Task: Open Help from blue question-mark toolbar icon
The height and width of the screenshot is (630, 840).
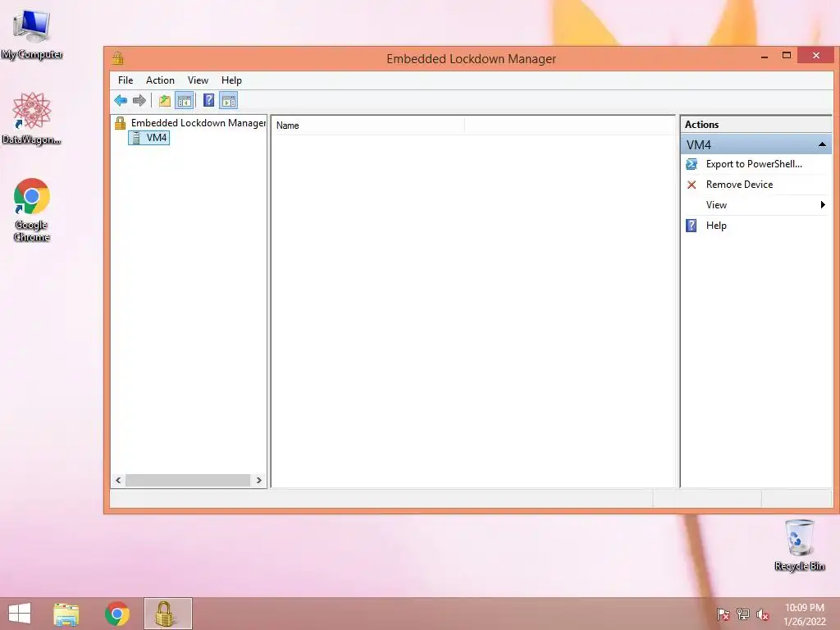Action: (209, 100)
